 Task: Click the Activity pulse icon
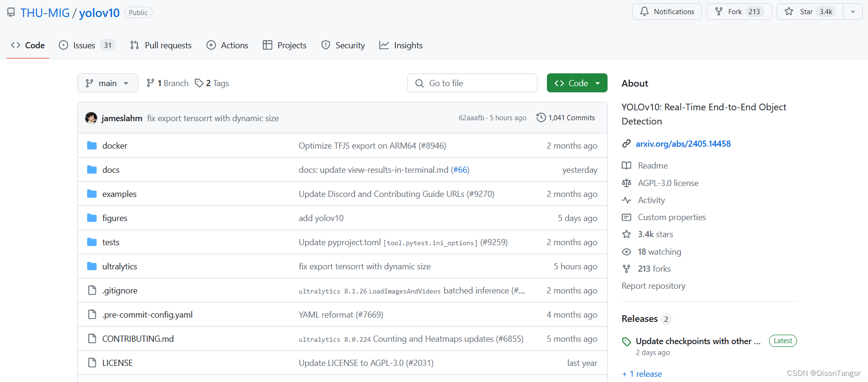click(x=626, y=200)
